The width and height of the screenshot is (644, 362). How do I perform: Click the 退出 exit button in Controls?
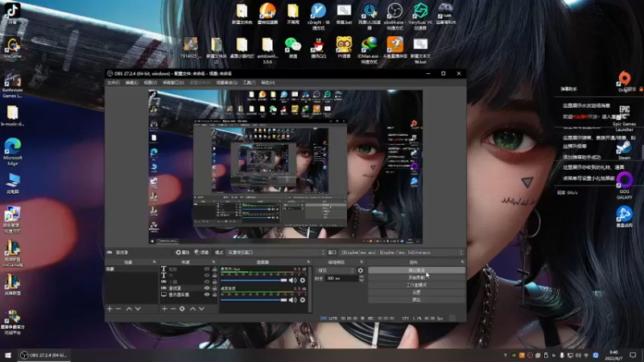click(416, 300)
